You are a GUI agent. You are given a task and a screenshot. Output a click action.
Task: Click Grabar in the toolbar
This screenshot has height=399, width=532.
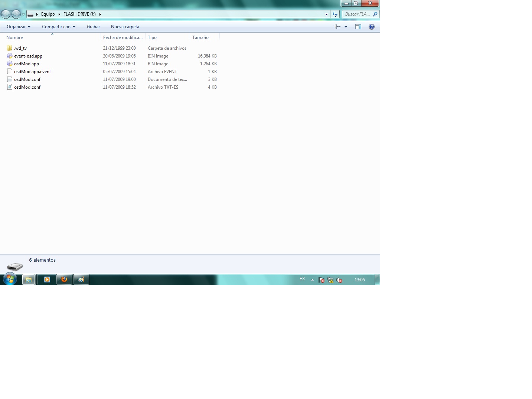pos(93,27)
